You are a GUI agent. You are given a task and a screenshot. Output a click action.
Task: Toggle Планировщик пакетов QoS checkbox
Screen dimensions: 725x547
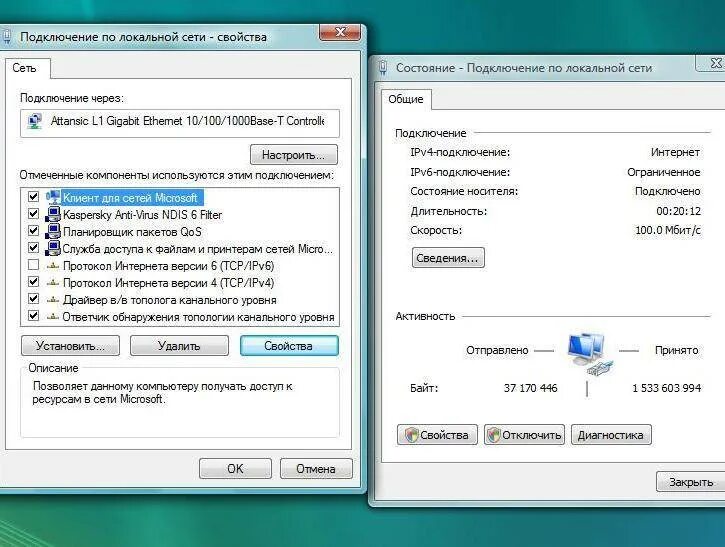pos(33,230)
